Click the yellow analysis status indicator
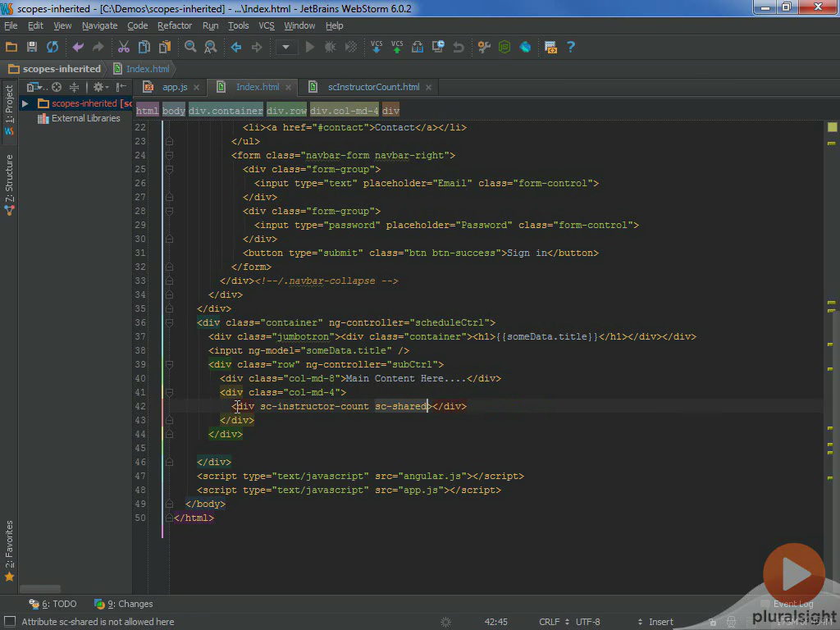The image size is (840, 630). coord(832,127)
